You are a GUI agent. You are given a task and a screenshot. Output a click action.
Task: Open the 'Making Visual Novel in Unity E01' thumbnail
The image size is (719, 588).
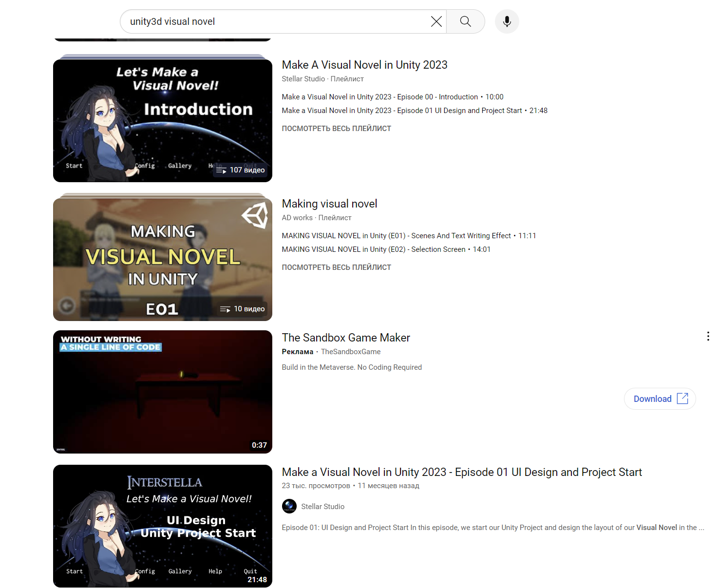coord(163,260)
